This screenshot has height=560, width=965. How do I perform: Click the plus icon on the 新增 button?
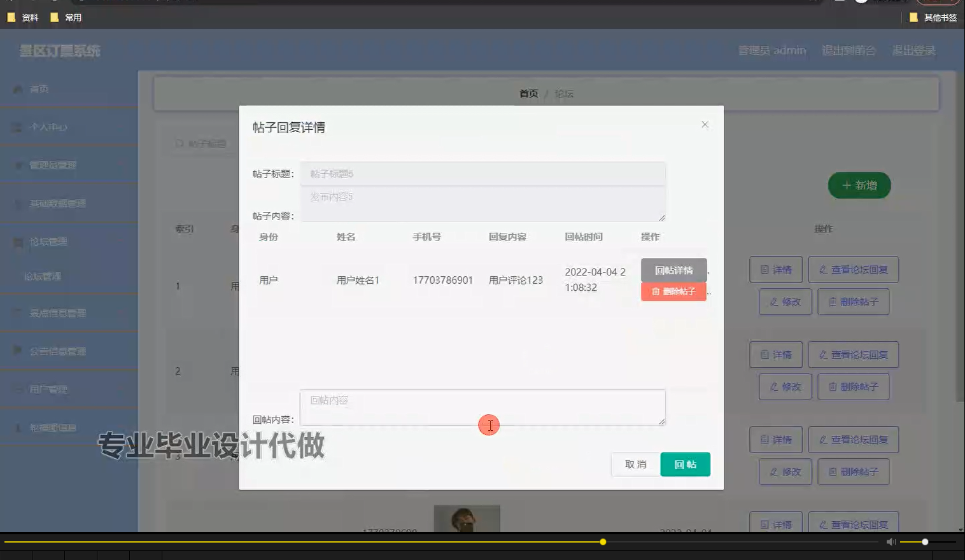pyautogui.click(x=847, y=185)
